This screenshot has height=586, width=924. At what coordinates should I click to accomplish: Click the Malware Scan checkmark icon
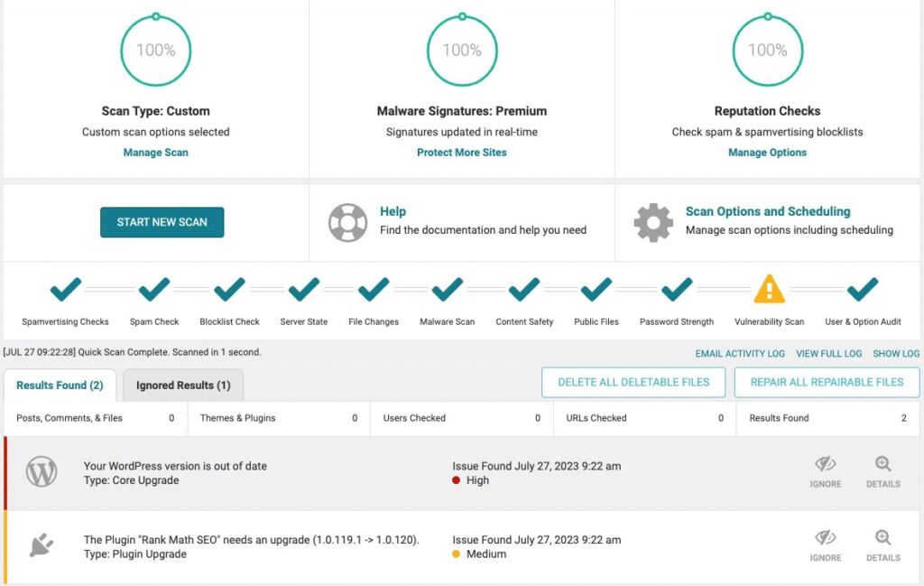(x=447, y=290)
